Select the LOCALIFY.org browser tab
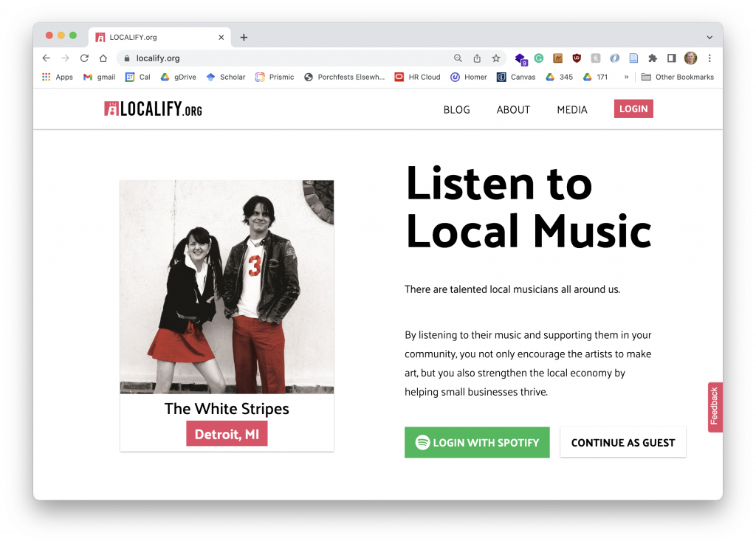The width and height of the screenshot is (756, 544). click(x=159, y=38)
